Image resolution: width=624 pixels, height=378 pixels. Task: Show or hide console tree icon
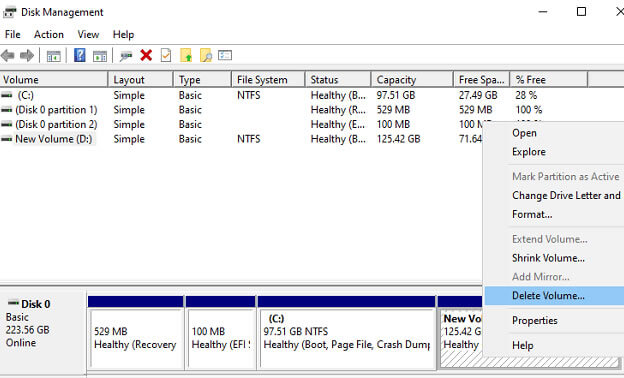(x=54, y=56)
